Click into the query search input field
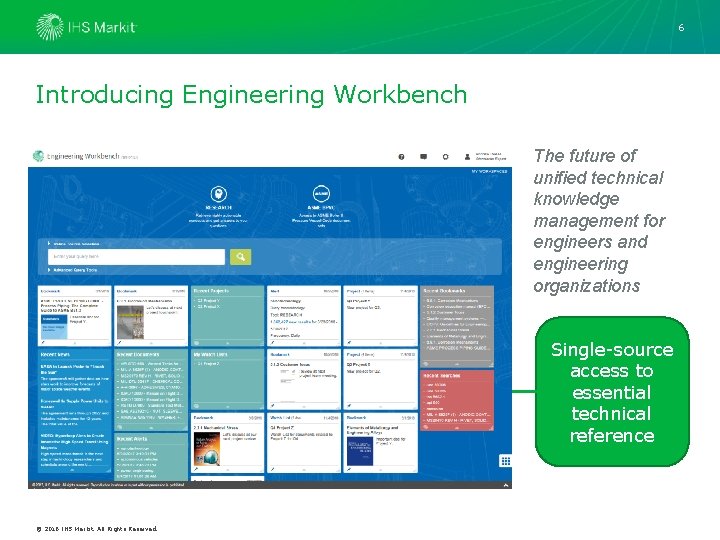 coord(136,257)
